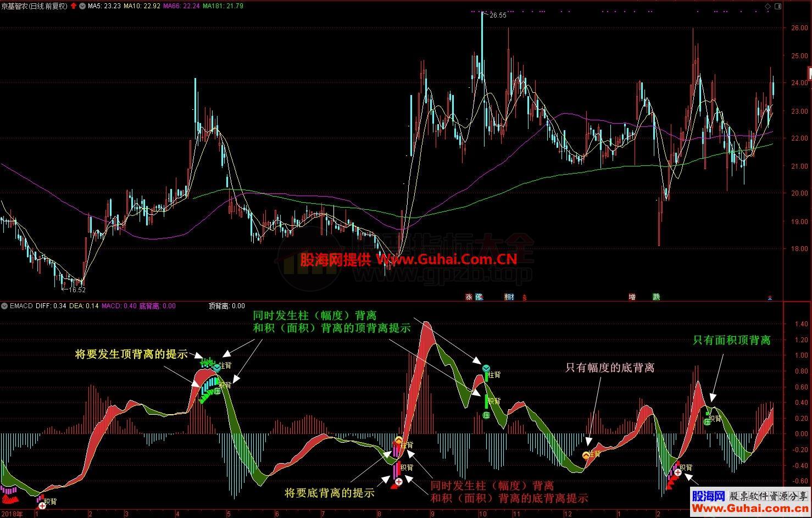Click the 顶背离: 0.00 label

227,306
